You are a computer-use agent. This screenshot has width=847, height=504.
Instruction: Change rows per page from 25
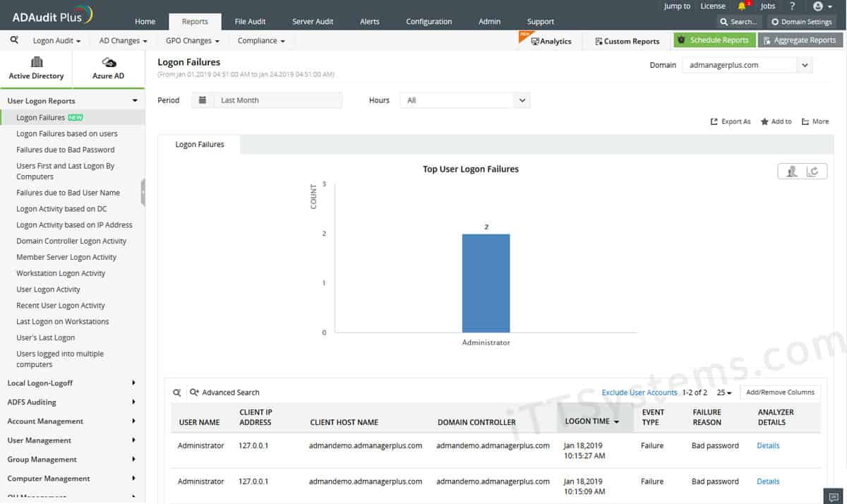[724, 392]
